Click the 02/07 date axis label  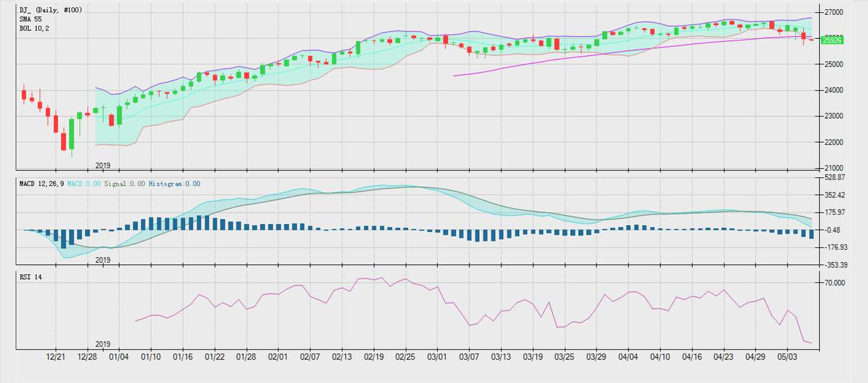pos(309,357)
